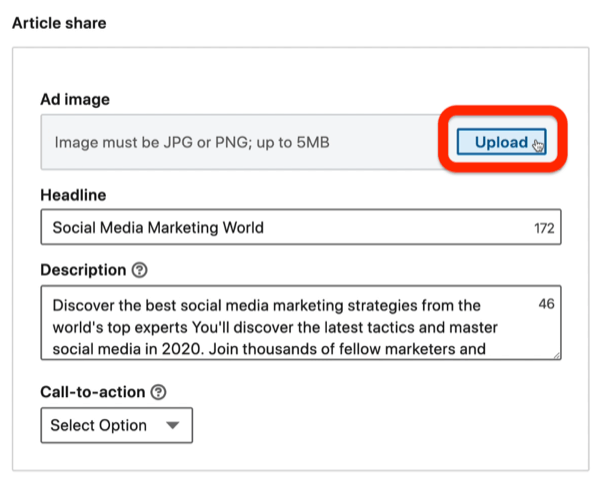
Task: Click the Call-to-action help question-mark icon
Action: pos(158,392)
